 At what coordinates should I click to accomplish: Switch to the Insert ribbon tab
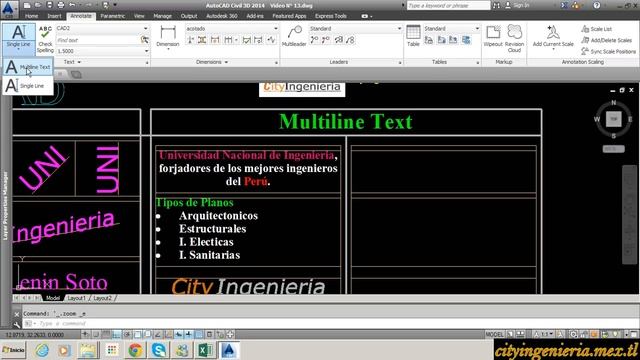pyautogui.click(x=54, y=16)
